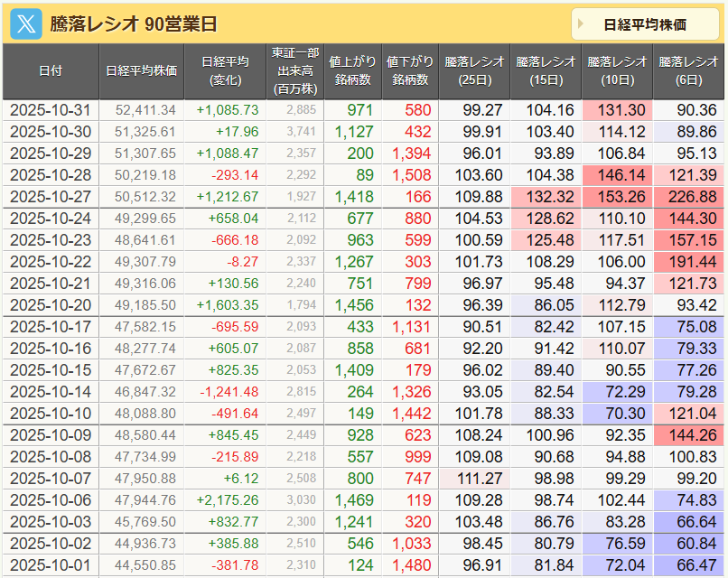Select the 値上がり銘柄数 column header

point(353,70)
